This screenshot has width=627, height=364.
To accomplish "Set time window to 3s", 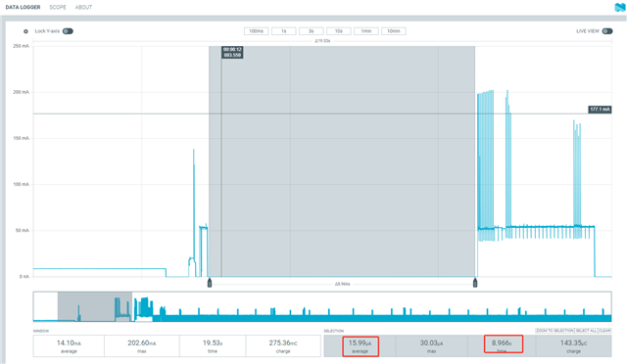I will coord(312,31).
